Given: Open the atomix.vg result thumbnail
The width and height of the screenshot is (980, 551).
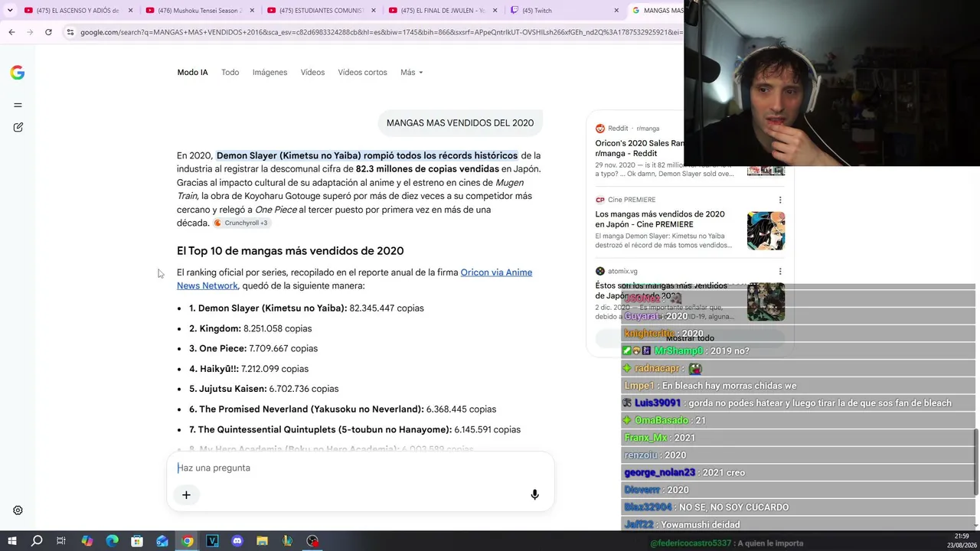Looking at the screenshot, I should pos(766,302).
